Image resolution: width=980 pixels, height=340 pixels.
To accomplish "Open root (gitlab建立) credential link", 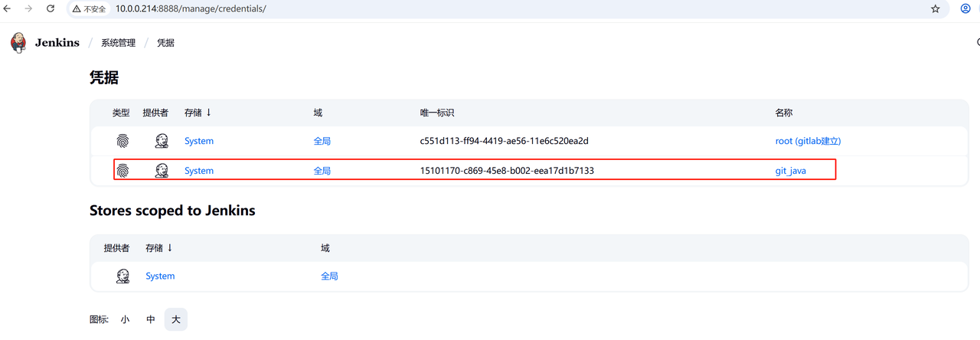I will (808, 141).
